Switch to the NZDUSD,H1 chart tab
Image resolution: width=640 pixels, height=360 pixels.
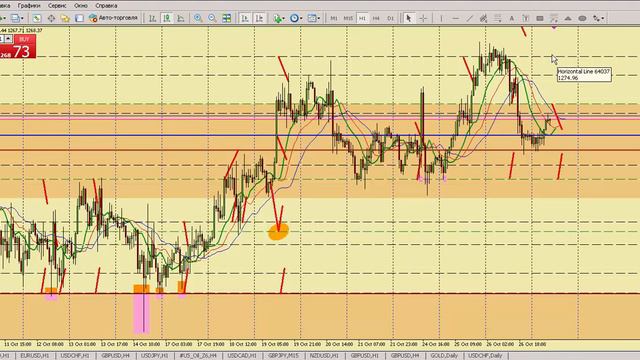(x=324, y=356)
